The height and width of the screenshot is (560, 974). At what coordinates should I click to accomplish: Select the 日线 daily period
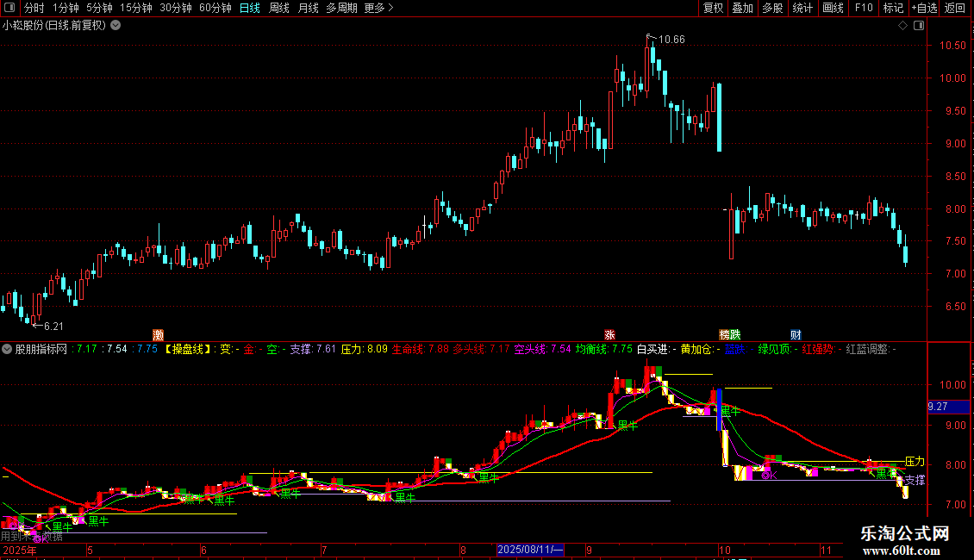coord(250,8)
